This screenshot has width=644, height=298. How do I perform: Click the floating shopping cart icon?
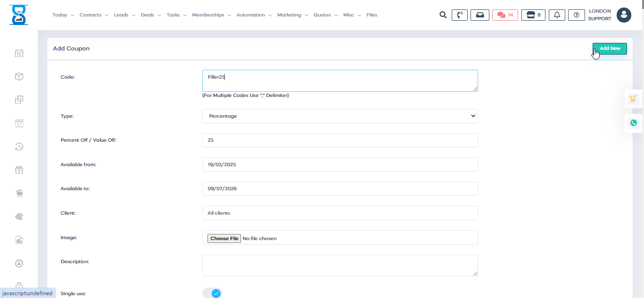[x=633, y=99]
